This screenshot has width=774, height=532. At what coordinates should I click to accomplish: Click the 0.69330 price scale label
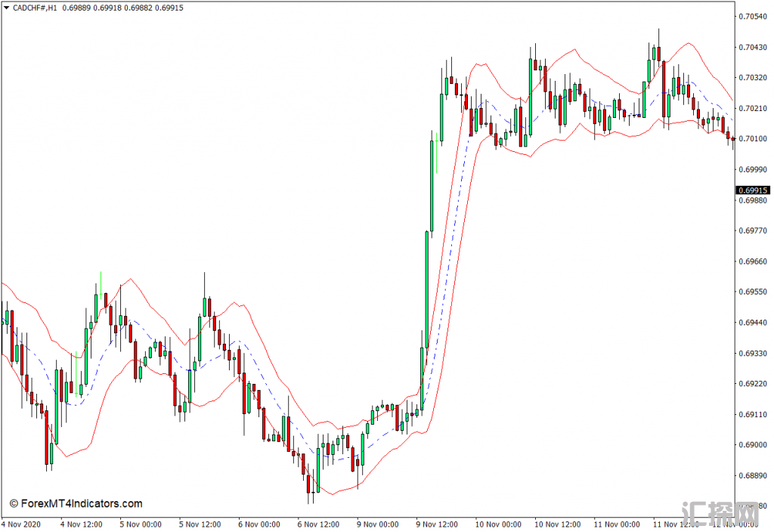coord(753,354)
